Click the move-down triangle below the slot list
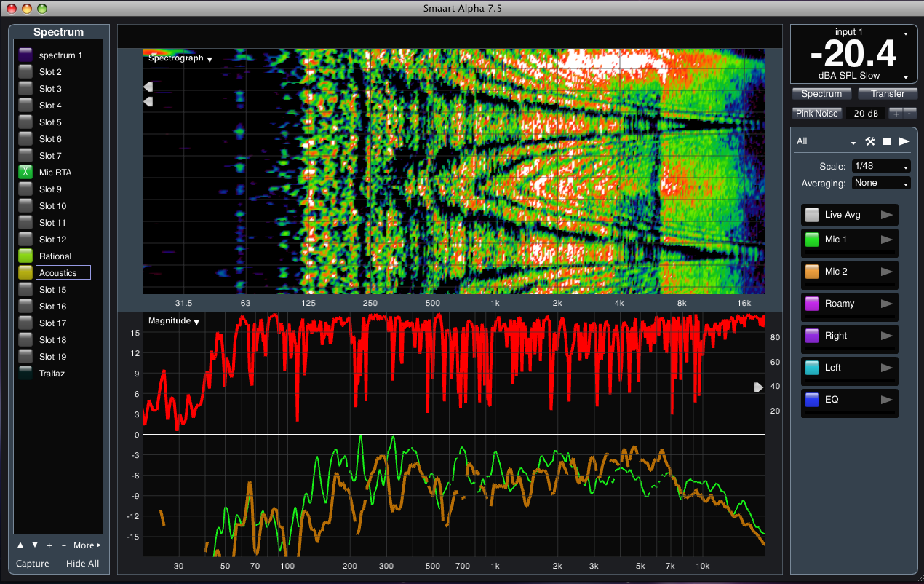Screen dimensions: 924x584 tap(34, 545)
